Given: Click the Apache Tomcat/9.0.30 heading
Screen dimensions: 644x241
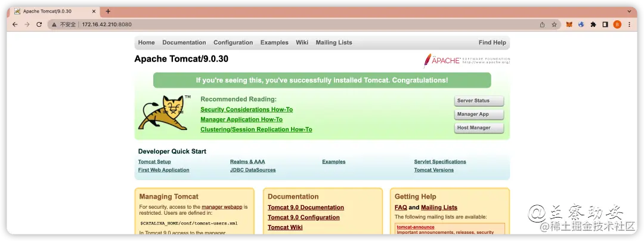Looking at the screenshot, I should click(181, 59).
